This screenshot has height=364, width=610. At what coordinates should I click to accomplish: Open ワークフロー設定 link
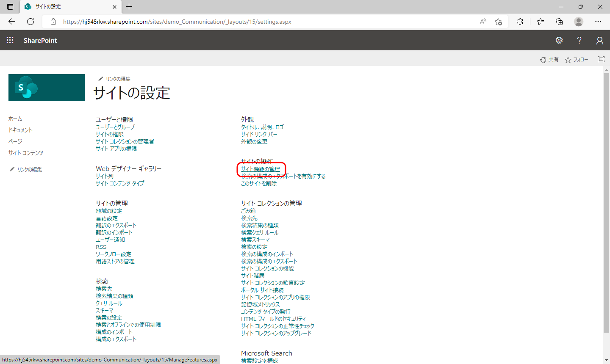pyautogui.click(x=114, y=254)
